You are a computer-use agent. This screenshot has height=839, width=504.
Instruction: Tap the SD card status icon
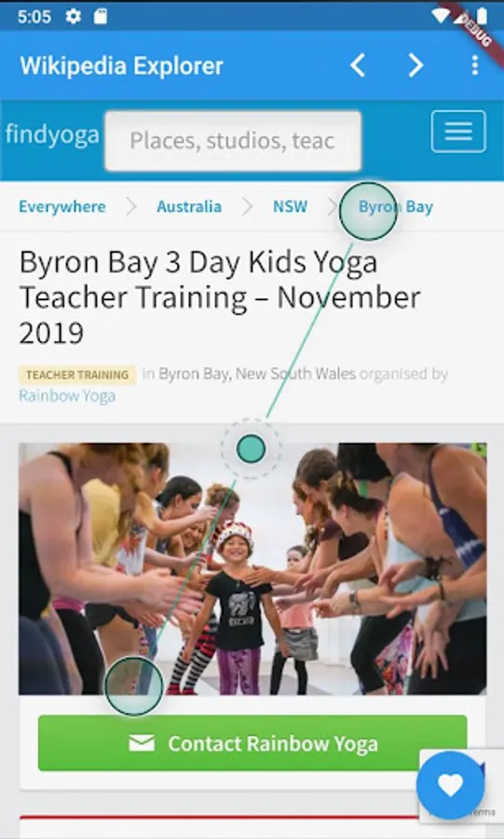point(101,17)
